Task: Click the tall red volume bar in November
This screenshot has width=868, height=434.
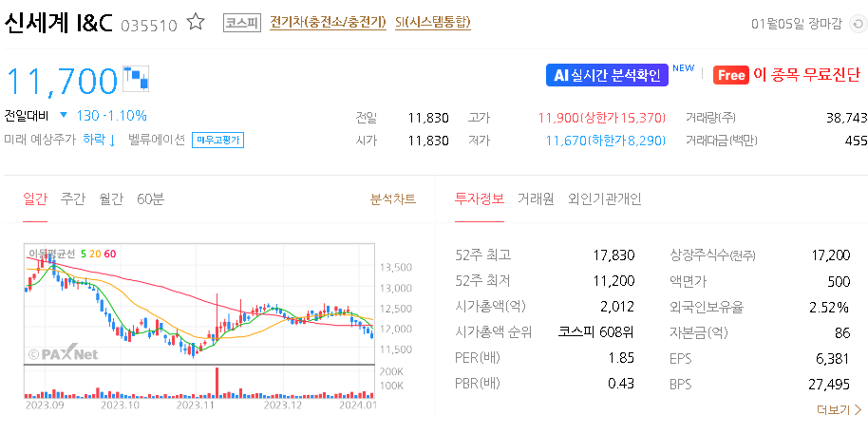Action: click(217, 383)
